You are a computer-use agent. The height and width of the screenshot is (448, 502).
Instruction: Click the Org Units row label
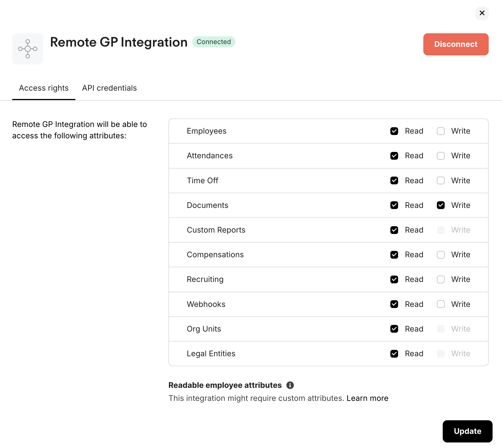[204, 329]
